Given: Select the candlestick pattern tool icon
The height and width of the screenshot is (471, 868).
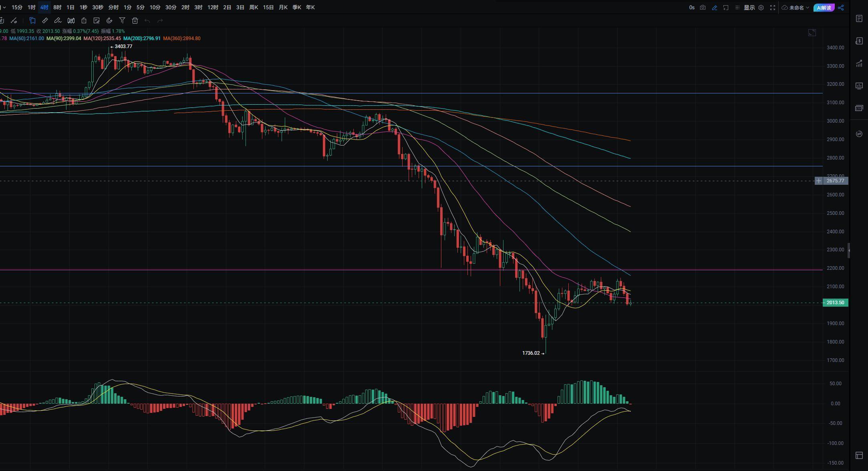Looking at the screenshot, I should [71, 21].
